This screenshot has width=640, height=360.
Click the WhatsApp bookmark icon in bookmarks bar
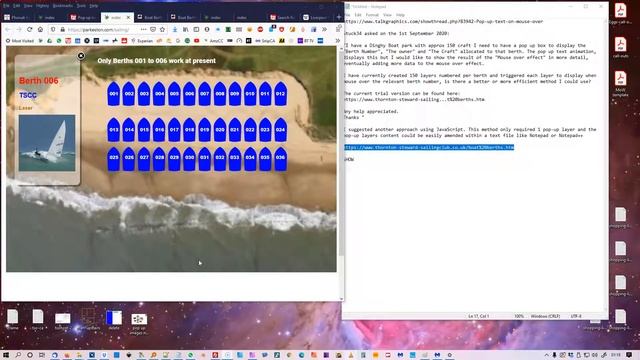[59, 41]
